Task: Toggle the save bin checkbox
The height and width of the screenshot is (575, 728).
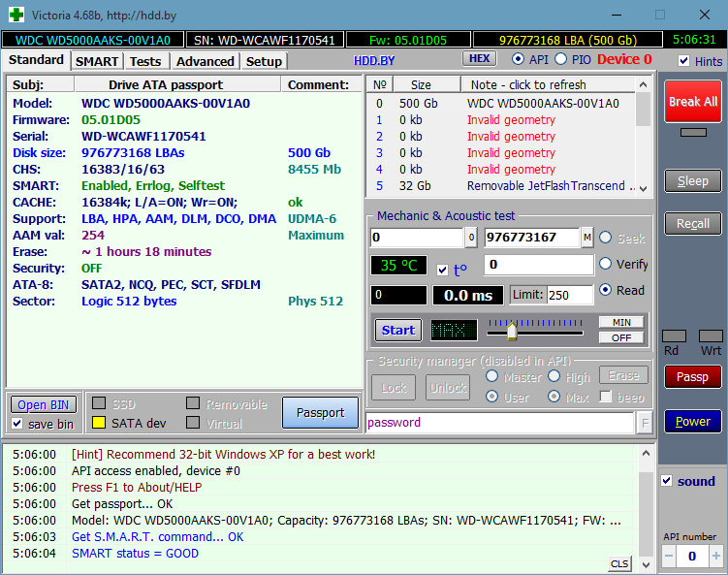Action: point(17,424)
